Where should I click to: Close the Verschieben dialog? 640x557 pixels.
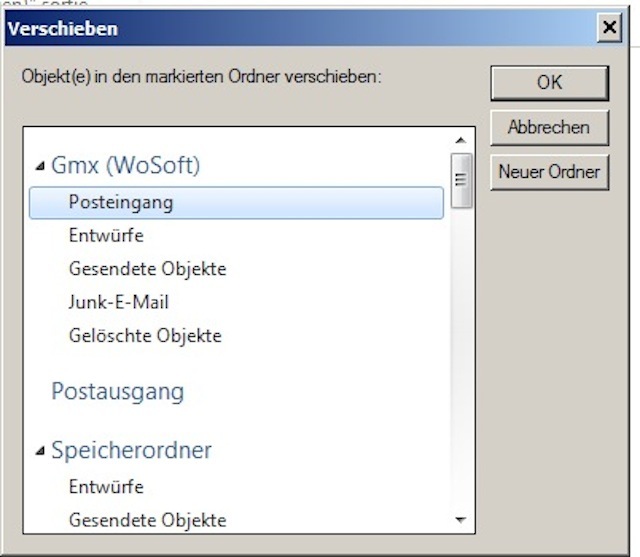609,27
